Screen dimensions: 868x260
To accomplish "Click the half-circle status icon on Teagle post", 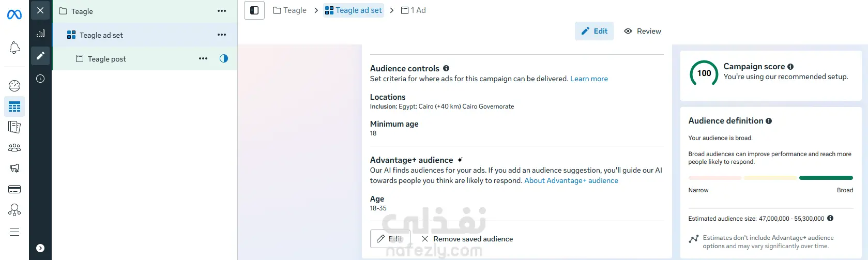I will click(x=224, y=58).
